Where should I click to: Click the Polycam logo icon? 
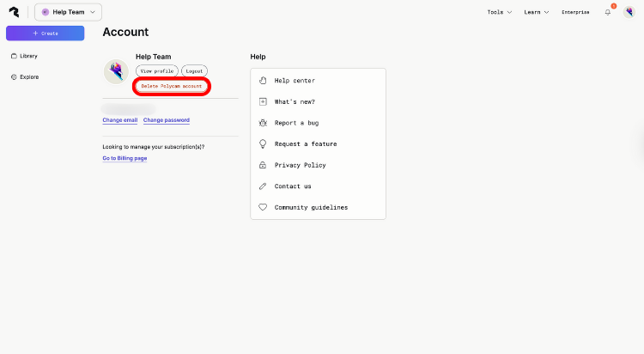pos(14,12)
